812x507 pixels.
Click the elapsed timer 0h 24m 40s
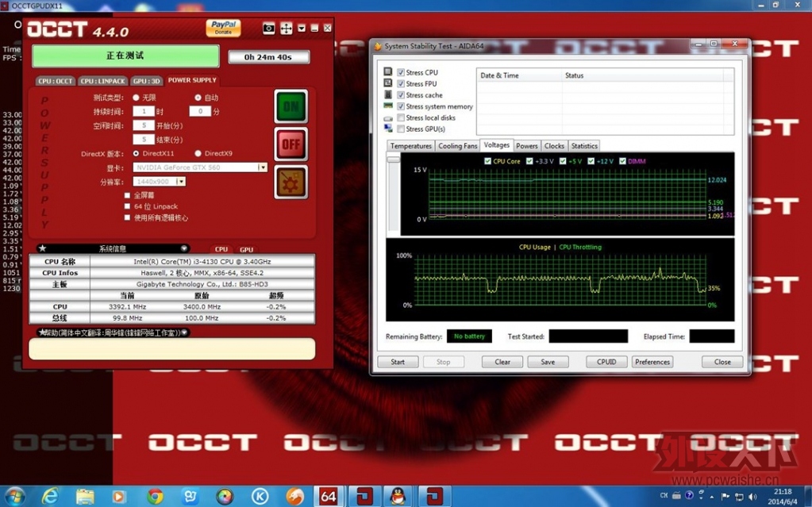point(269,57)
